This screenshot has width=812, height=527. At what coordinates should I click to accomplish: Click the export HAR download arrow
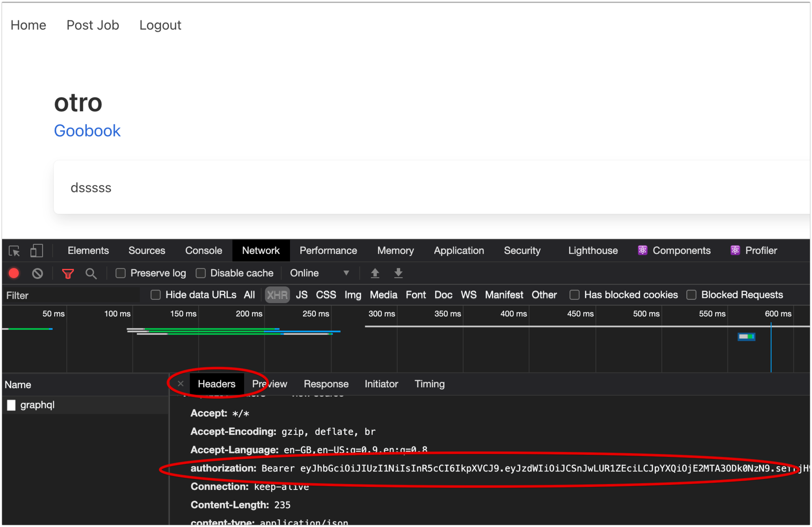click(398, 273)
